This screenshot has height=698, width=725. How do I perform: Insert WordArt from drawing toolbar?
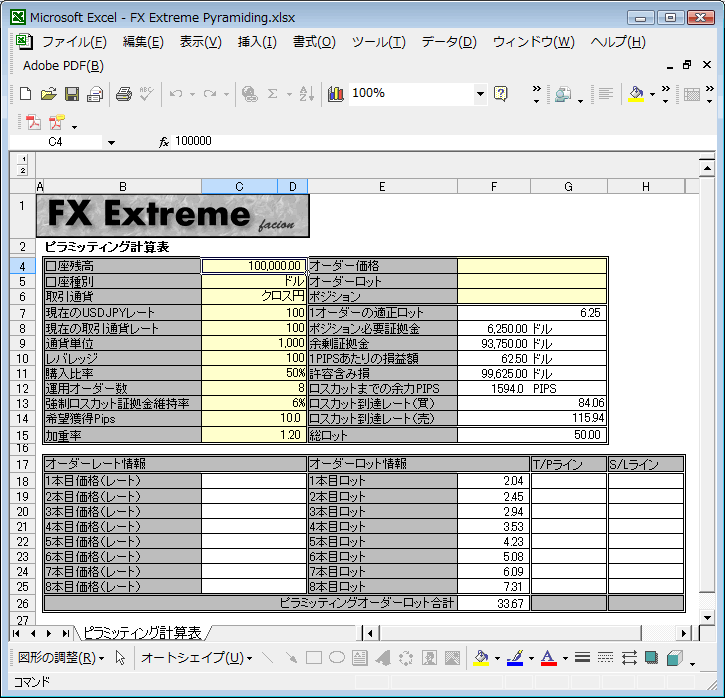383,658
